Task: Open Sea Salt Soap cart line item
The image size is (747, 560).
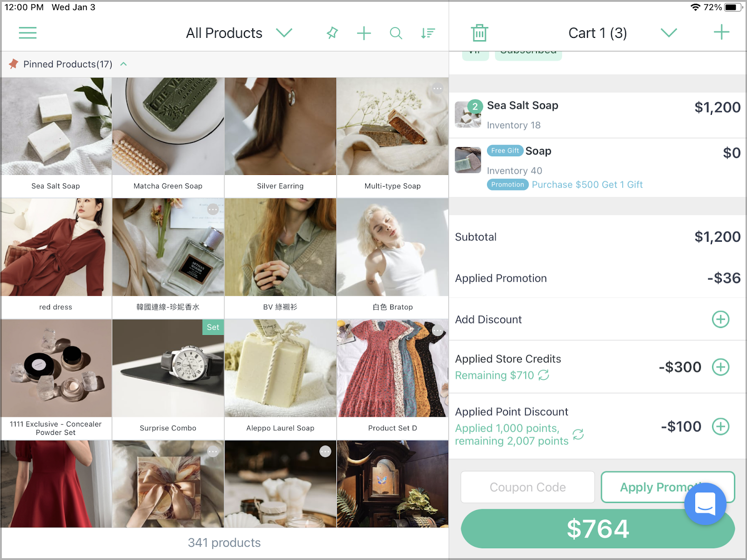Action: pos(598,115)
